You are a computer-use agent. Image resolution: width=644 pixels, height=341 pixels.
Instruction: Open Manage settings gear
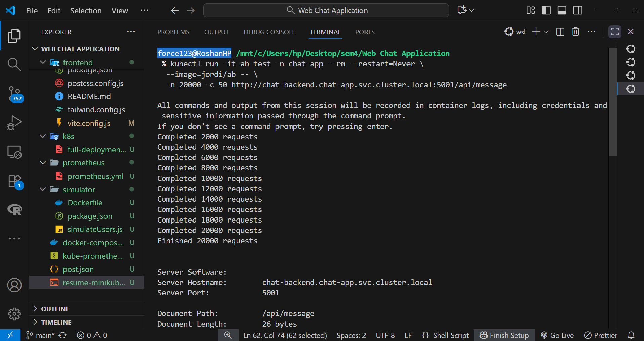14,314
